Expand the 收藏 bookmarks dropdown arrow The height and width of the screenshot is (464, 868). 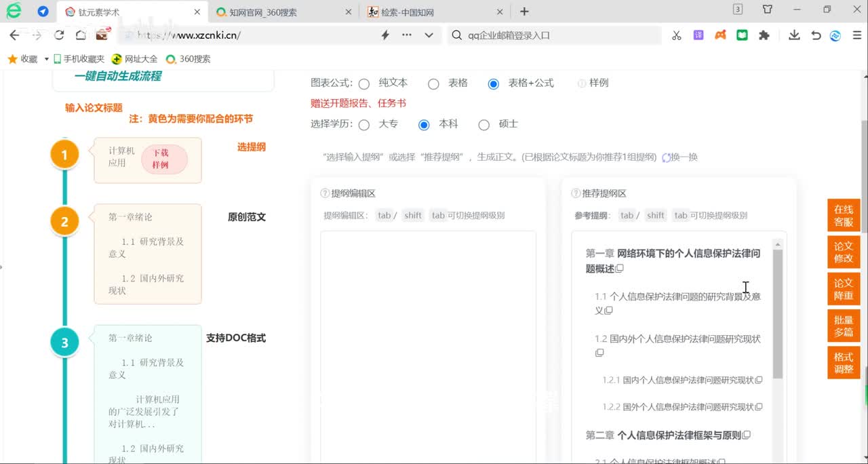[x=47, y=59]
